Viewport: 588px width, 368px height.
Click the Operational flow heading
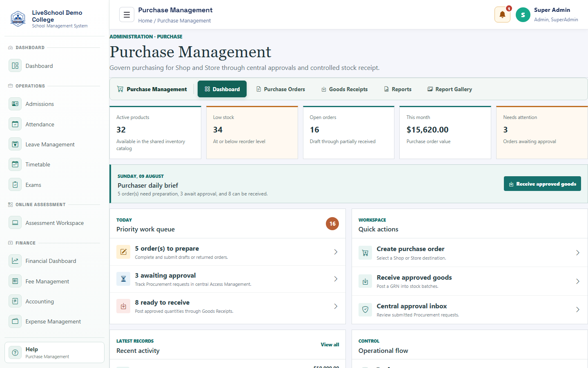[383, 351]
